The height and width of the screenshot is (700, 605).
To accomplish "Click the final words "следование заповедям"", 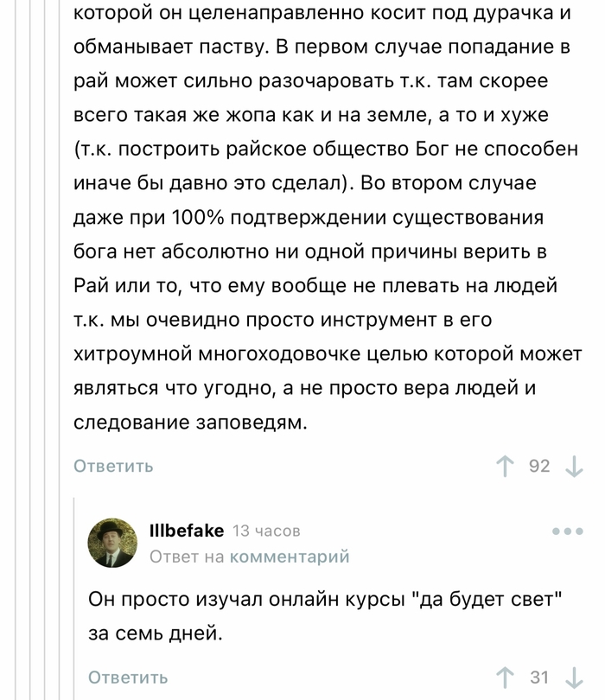I will (x=190, y=423).
